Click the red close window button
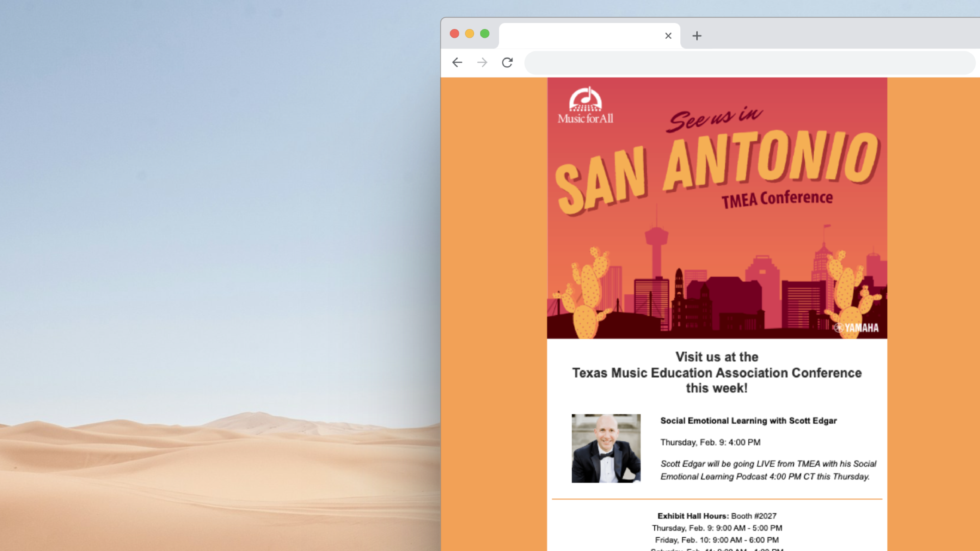Viewport: 980px width, 551px height. coord(454,34)
